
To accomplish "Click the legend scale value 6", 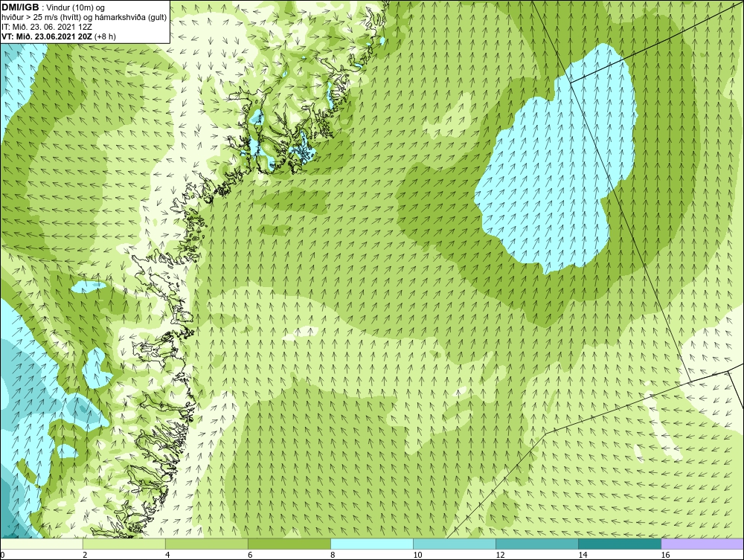I will (249, 555).
